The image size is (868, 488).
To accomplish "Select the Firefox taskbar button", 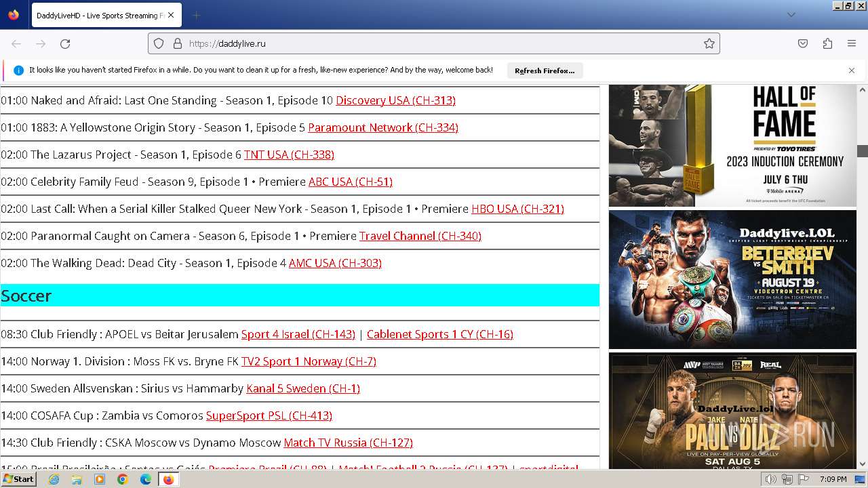I will pyautogui.click(x=168, y=479).
